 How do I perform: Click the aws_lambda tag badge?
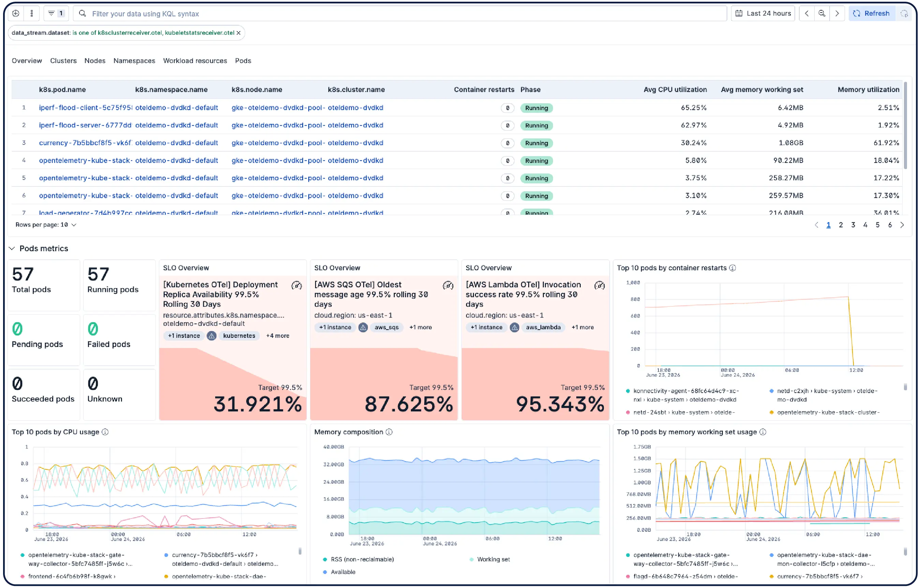coord(543,328)
